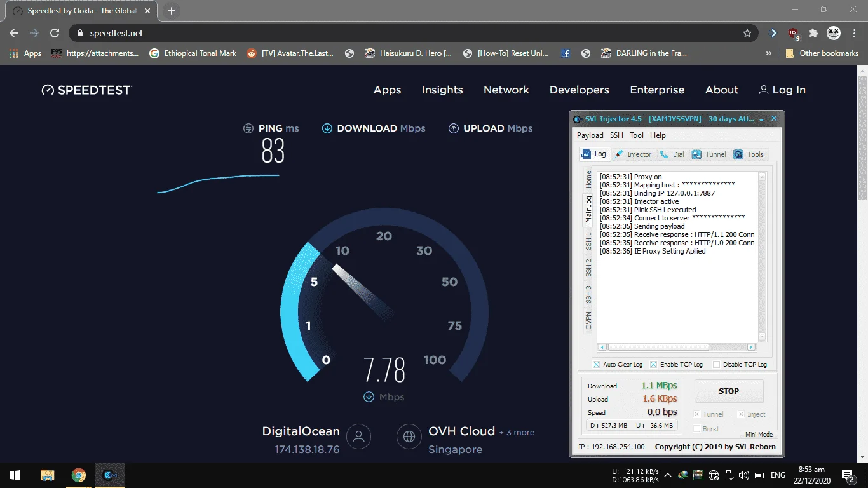868x488 pixels.
Task: Switch to the Dial tab
Action: coord(672,154)
